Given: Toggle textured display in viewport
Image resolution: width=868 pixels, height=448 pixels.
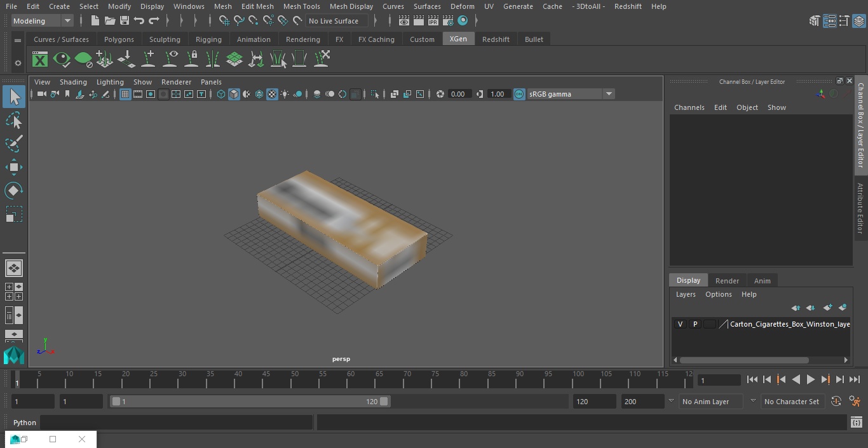Looking at the screenshot, I should point(272,94).
